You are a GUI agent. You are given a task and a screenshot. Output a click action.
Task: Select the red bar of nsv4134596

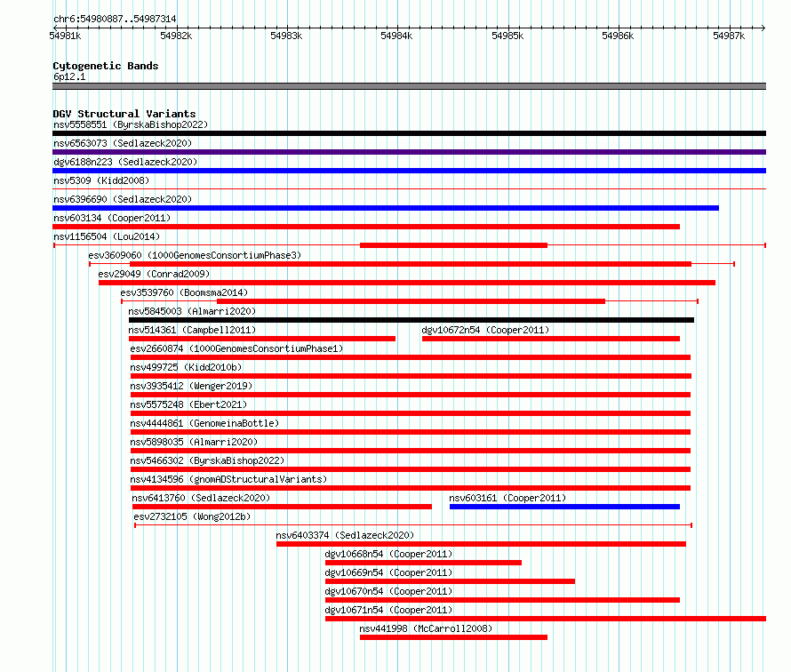411,488
